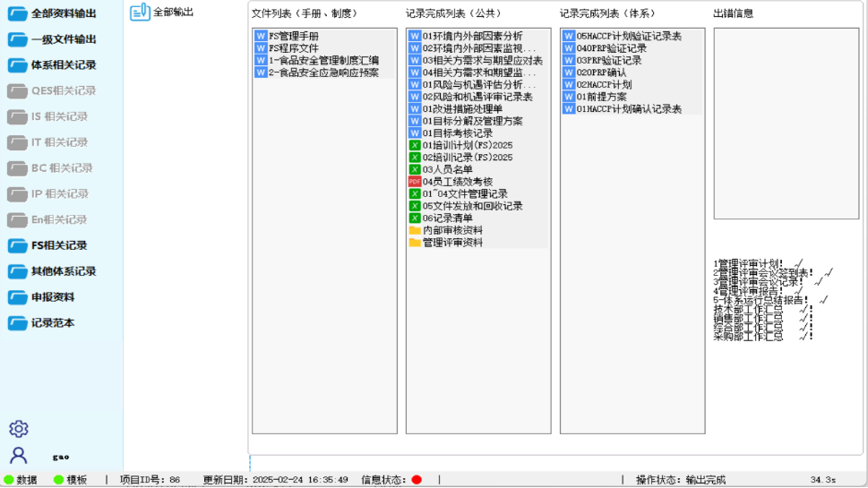Click Word icon beside 03相关方需求与期望应对表
The width and height of the screenshot is (868, 488).
click(415, 60)
